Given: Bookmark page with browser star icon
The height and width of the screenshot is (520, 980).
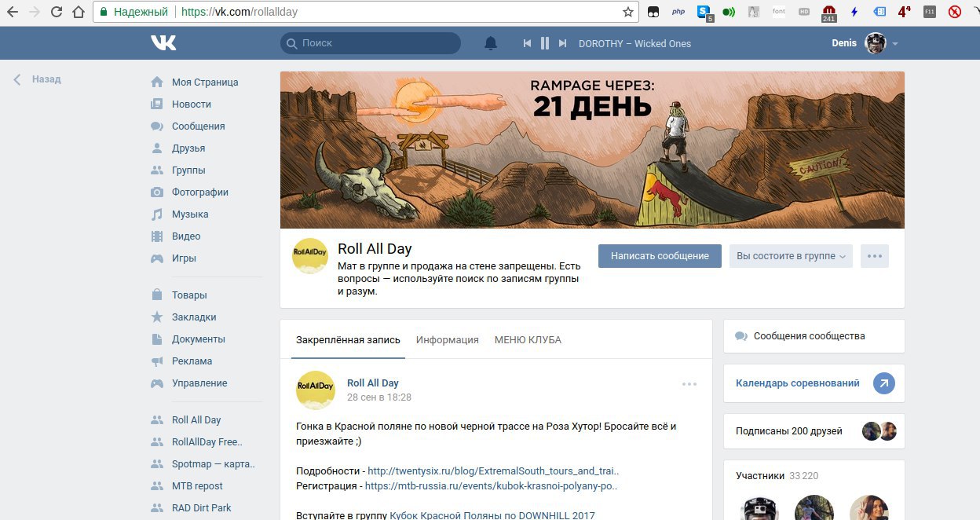Looking at the screenshot, I should pos(628,12).
